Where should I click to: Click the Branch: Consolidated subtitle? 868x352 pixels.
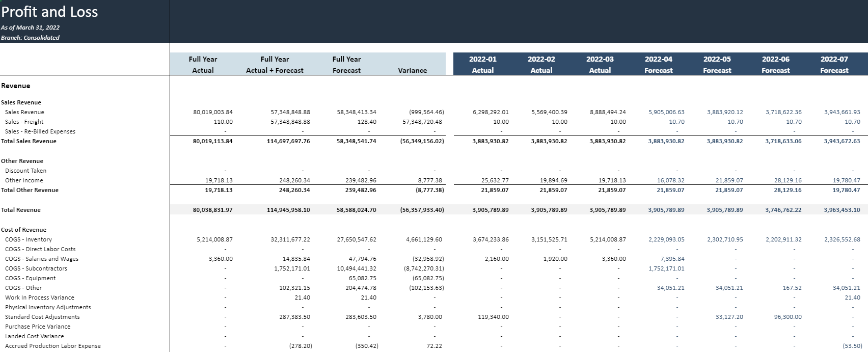pyautogui.click(x=30, y=38)
